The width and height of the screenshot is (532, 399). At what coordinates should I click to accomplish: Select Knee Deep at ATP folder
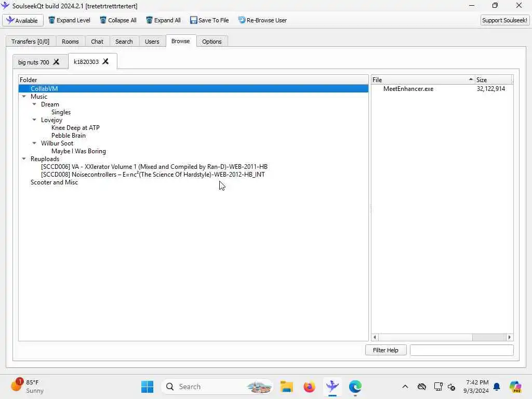[75, 128]
